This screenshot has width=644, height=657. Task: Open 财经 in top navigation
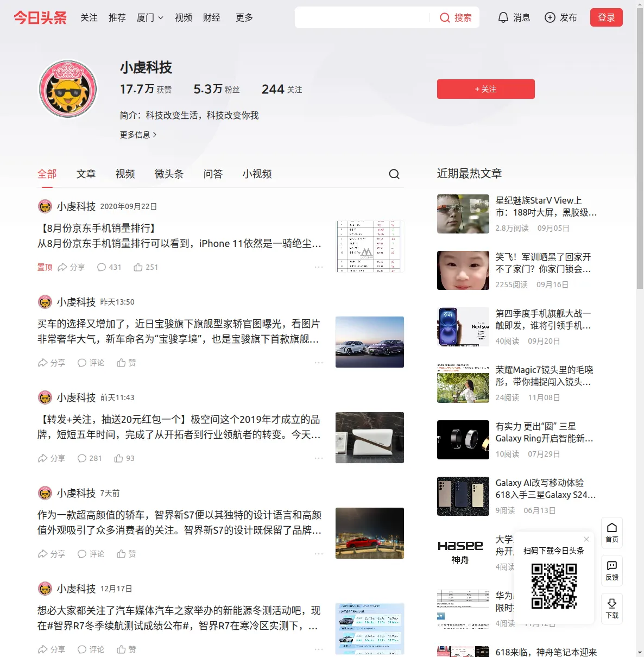point(212,18)
